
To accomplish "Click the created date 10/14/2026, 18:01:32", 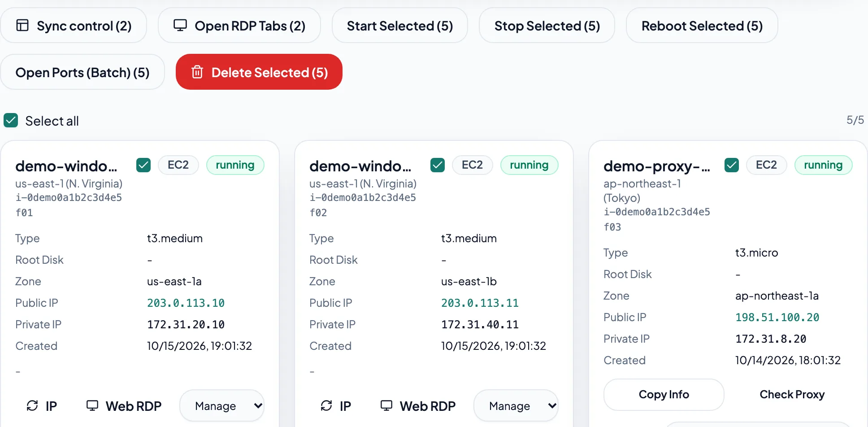I will 788,360.
